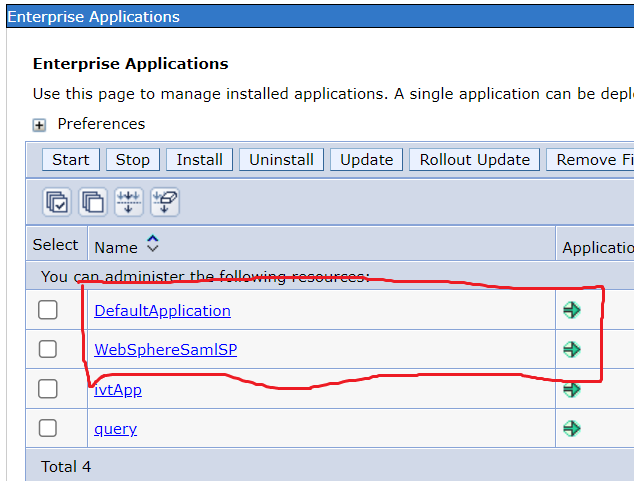The image size is (634, 481).
Task: Sort by Name column arrows
Action: [x=152, y=243]
